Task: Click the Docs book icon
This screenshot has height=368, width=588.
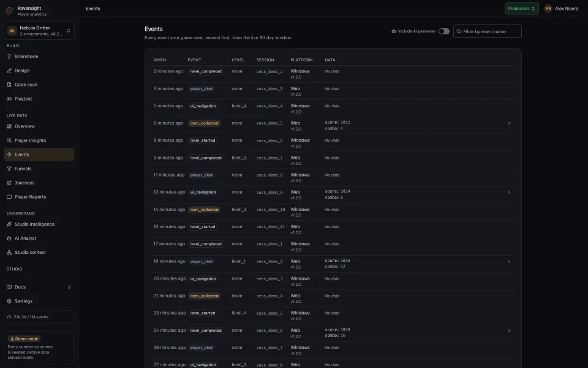Action: [9, 287]
